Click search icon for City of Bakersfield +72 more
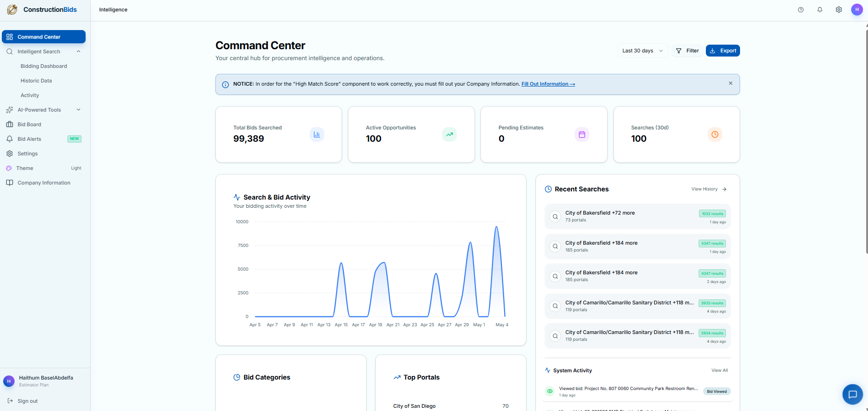 coord(555,216)
